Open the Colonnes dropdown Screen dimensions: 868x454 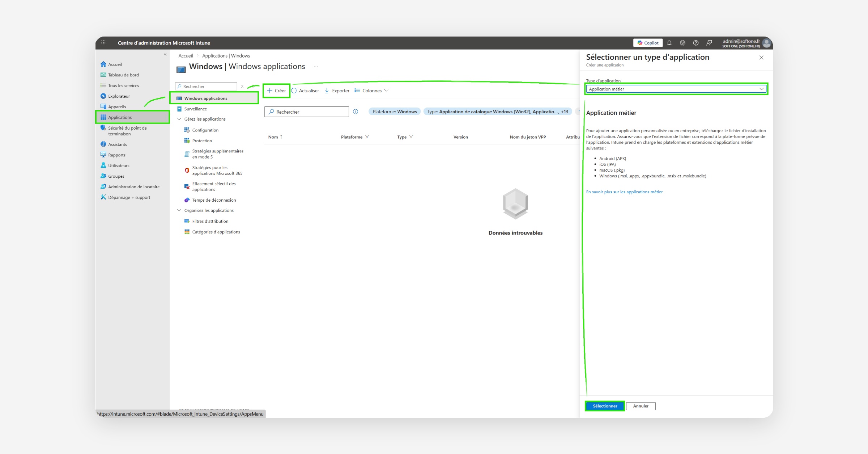click(371, 91)
